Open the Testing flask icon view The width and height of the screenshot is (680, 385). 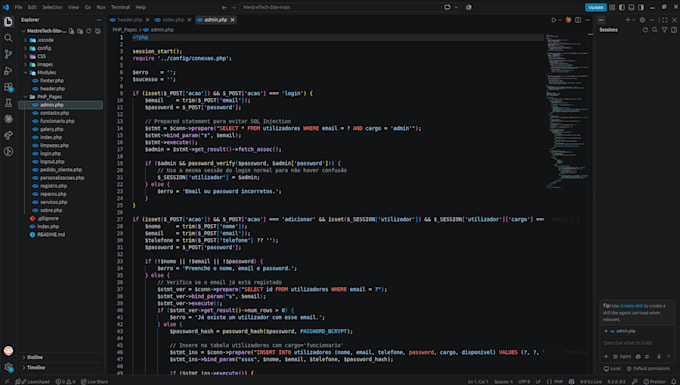click(x=8, y=103)
